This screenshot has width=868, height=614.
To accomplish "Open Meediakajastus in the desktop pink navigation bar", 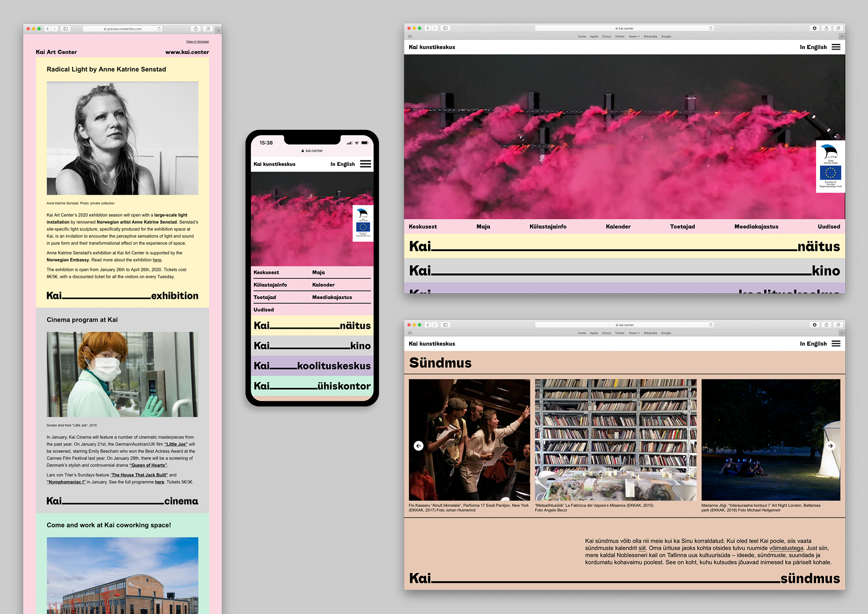I will (x=756, y=226).
